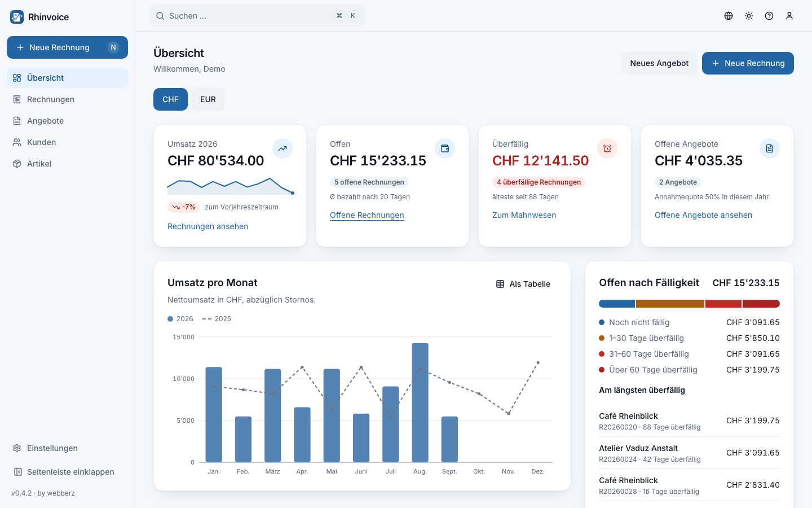Follow the Rechnungen ansehen link
The width and height of the screenshot is (812, 508).
[208, 226]
